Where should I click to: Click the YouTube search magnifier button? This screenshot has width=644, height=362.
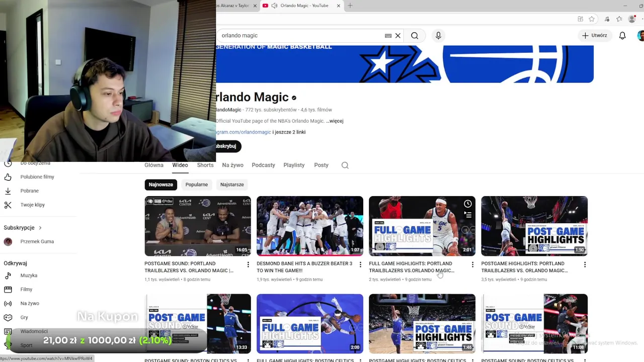click(x=415, y=36)
